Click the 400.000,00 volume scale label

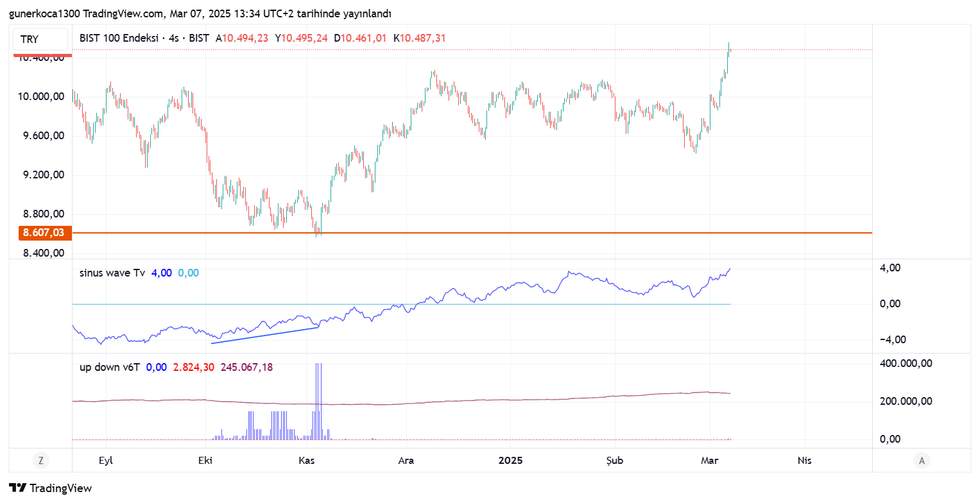point(906,363)
